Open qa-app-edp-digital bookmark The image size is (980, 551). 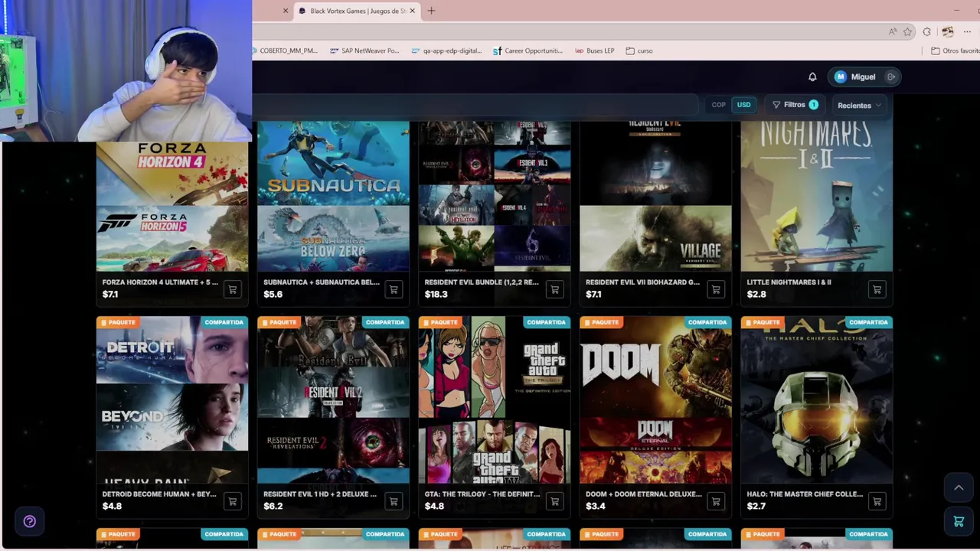[x=446, y=51]
